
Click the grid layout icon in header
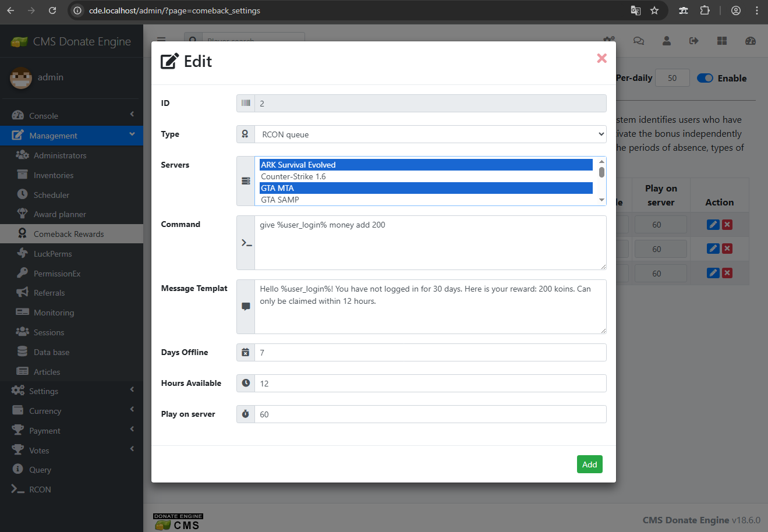[722, 41]
